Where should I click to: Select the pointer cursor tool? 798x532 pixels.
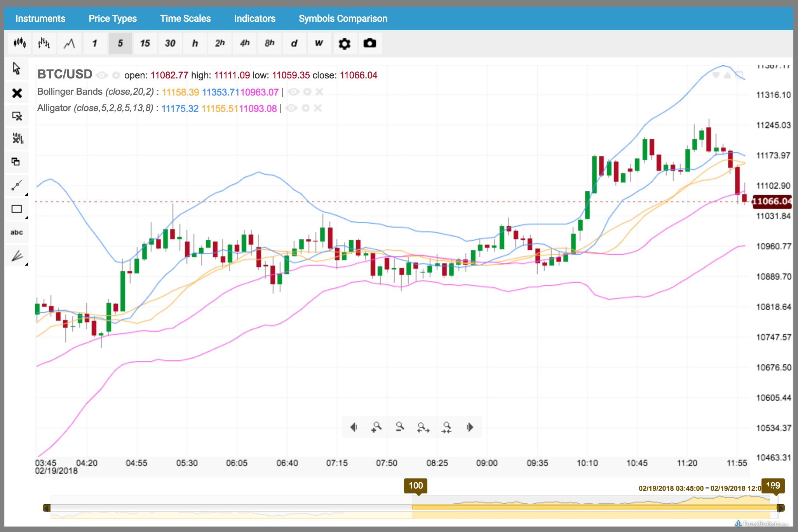(x=17, y=69)
